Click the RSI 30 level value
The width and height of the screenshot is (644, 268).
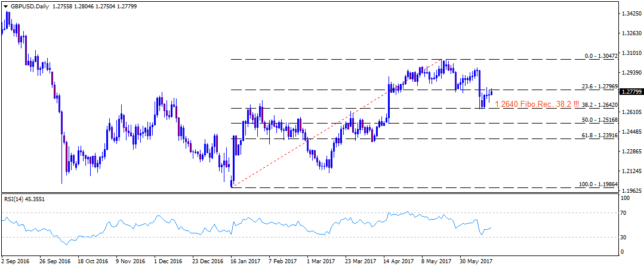[x=624, y=238]
